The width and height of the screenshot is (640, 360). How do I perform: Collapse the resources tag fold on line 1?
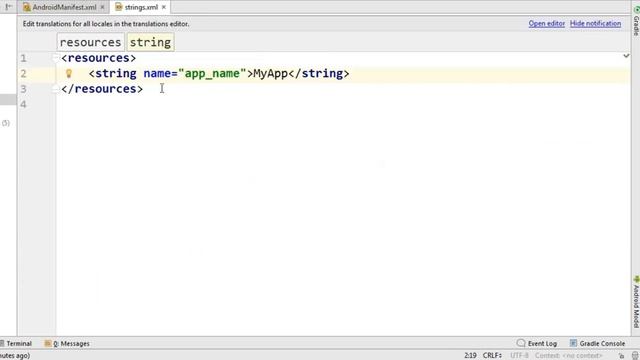56,58
